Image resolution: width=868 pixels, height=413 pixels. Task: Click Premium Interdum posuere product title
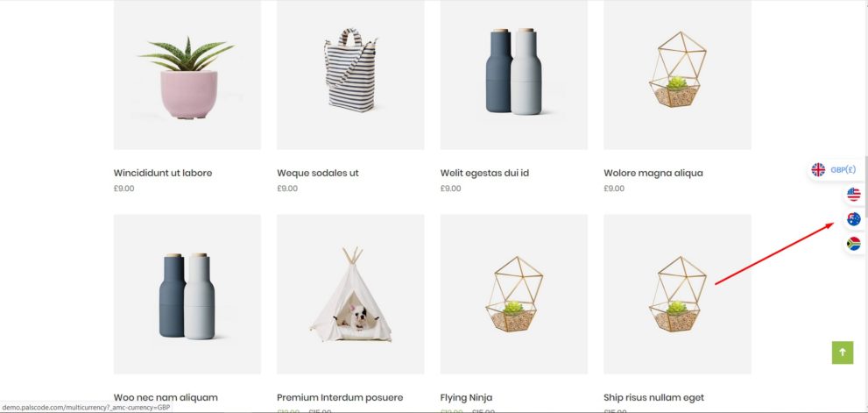pyautogui.click(x=340, y=397)
